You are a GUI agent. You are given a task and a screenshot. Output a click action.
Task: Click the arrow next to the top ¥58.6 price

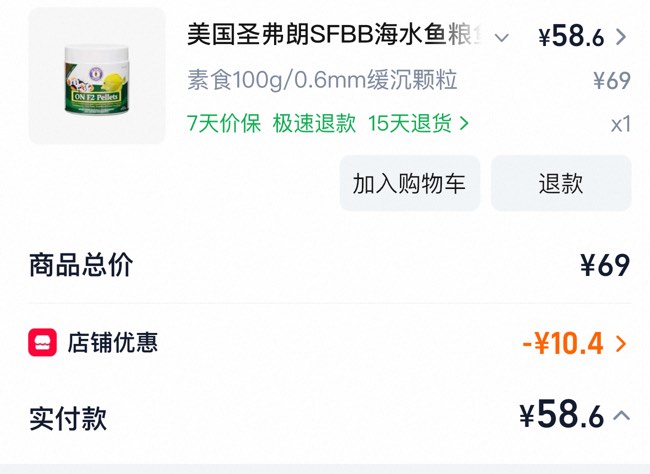(x=621, y=37)
